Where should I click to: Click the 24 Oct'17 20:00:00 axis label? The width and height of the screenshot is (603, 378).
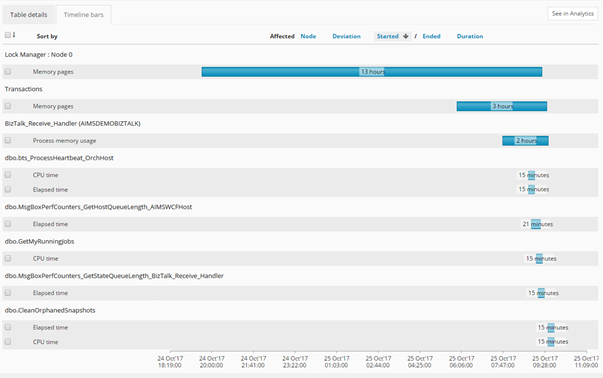(x=212, y=361)
